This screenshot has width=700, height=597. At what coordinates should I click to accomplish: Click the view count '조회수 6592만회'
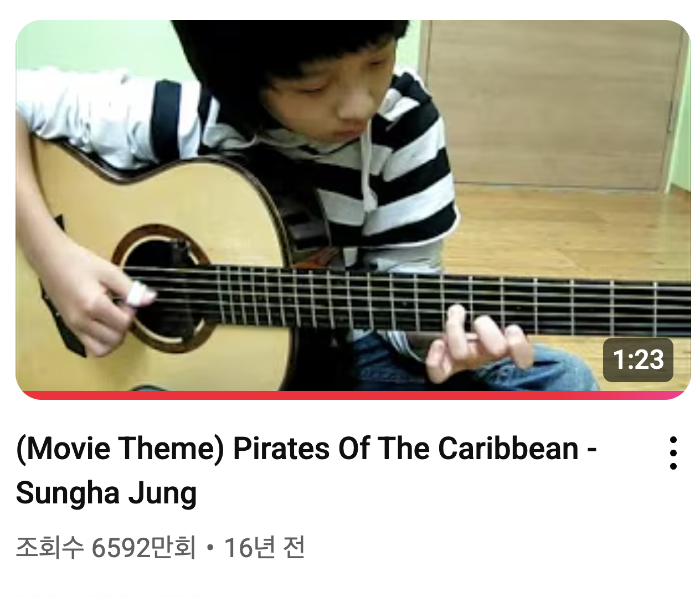point(106,548)
